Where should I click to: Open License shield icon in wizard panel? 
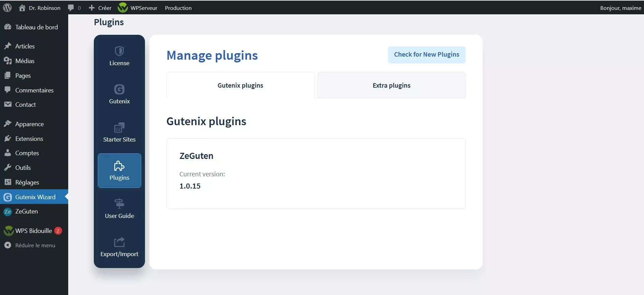pos(119,51)
